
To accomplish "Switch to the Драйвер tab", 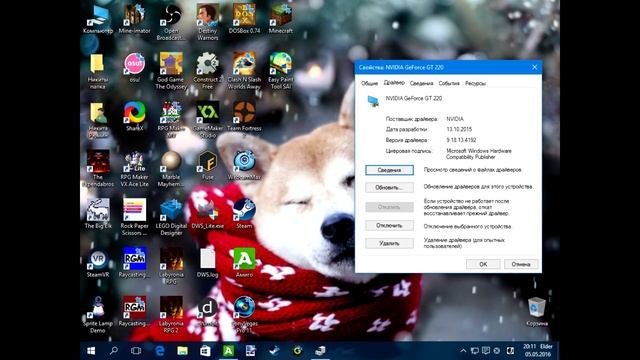I will pos(394,83).
